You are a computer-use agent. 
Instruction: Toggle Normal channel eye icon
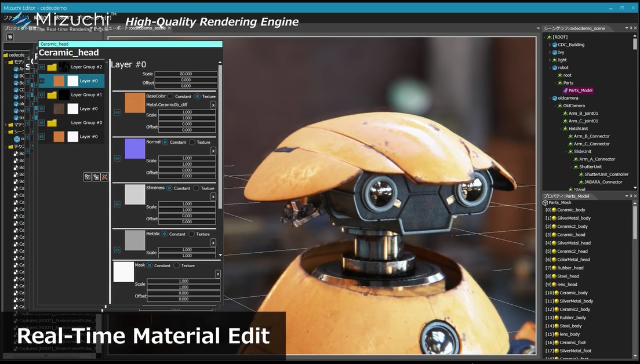(117, 158)
